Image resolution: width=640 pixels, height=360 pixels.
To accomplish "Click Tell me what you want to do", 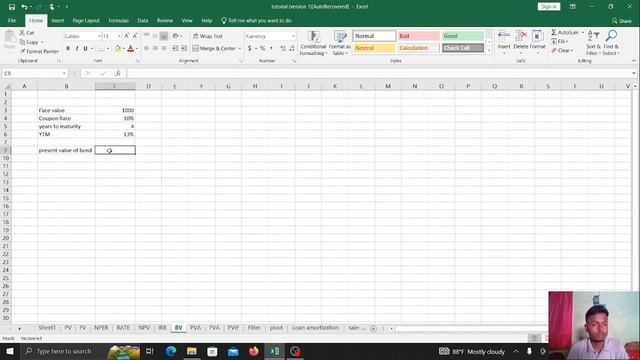I will tap(256, 20).
